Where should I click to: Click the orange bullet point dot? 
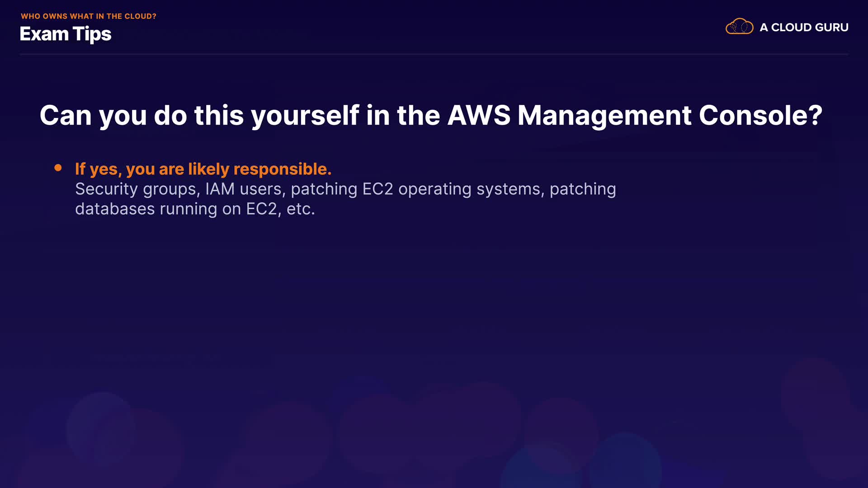pos(58,168)
